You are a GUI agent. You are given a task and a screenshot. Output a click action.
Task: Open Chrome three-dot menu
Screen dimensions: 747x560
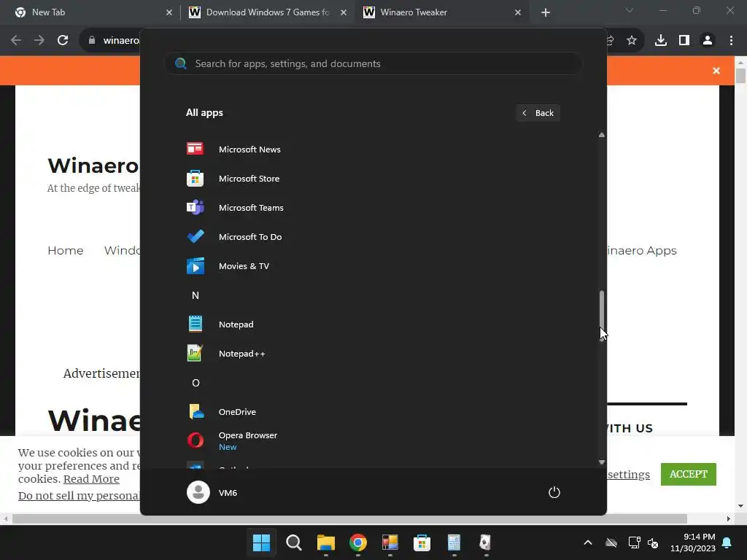click(x=731, y=40)
